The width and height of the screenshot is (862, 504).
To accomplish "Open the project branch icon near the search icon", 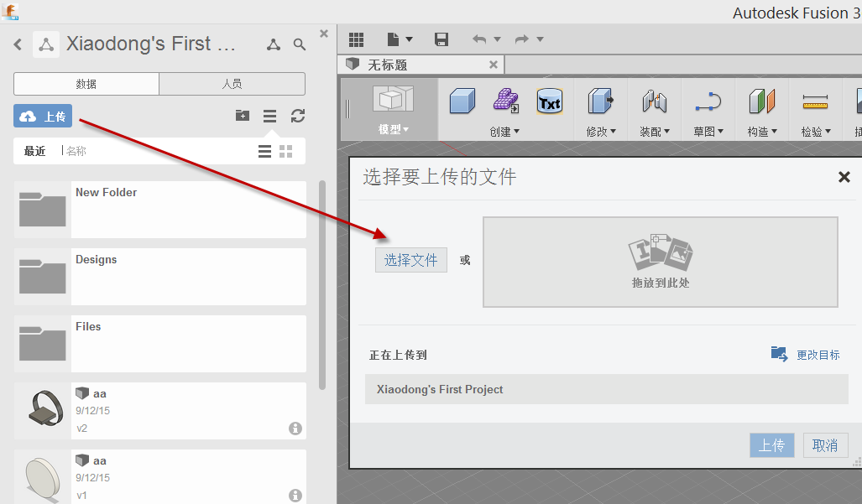I will point(274,44).
